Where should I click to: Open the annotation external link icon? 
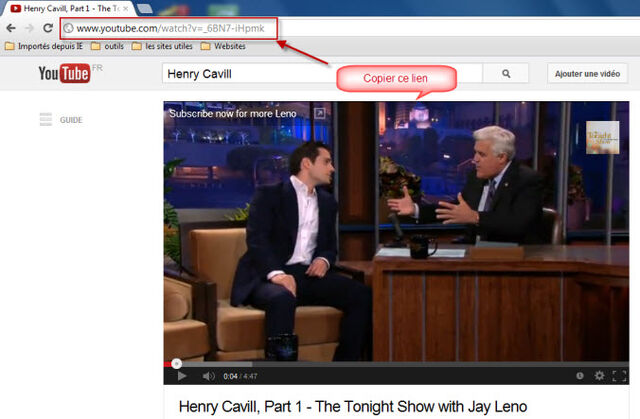pyautogui.click(x=320, y=113)
